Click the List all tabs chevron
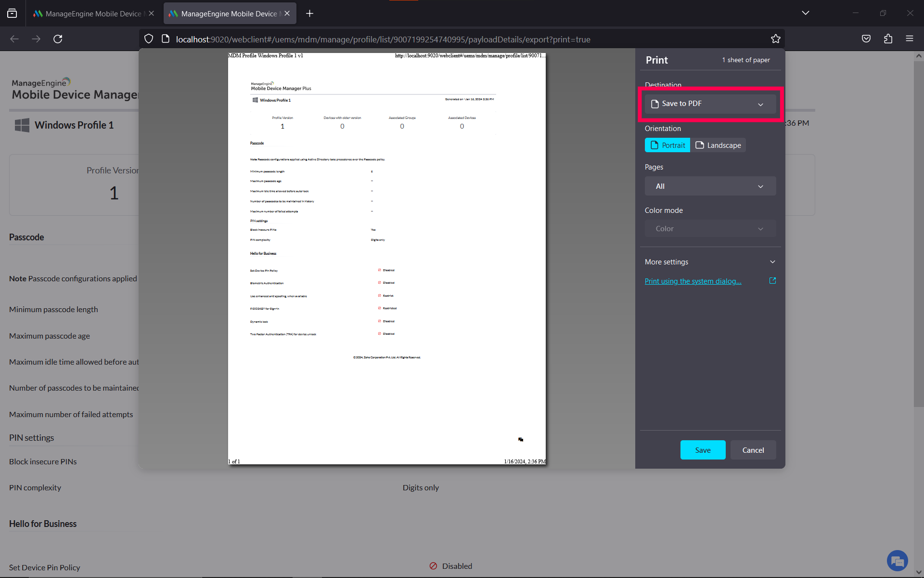924x578 pixels. 806,13
